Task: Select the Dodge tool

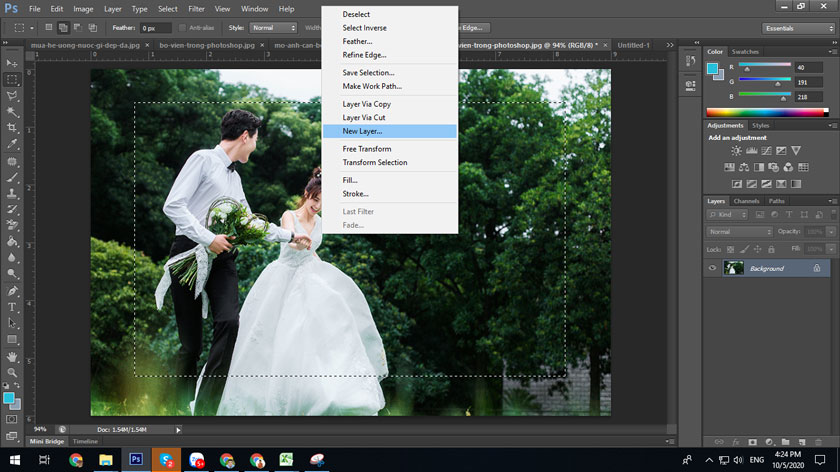Action: click(x=12, y=273)
